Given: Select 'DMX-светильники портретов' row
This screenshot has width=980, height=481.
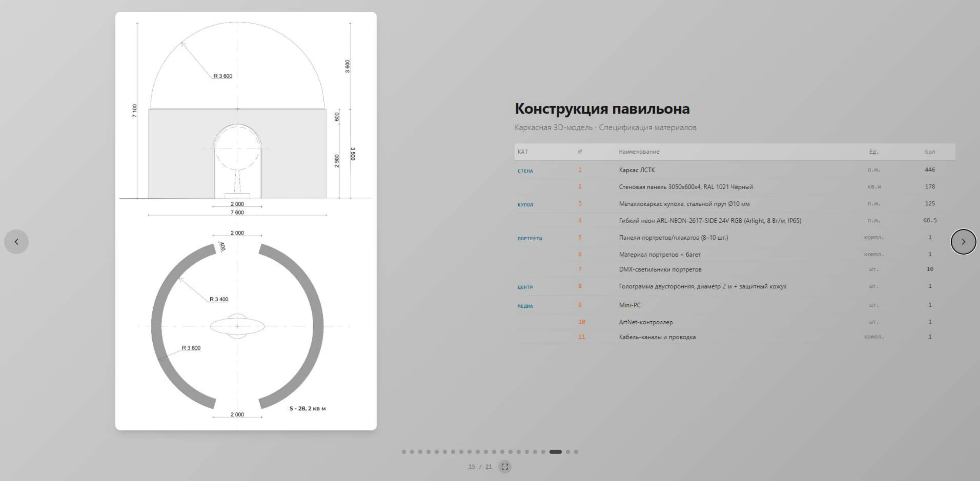Looking at the screenshot, I should [735, 269].
